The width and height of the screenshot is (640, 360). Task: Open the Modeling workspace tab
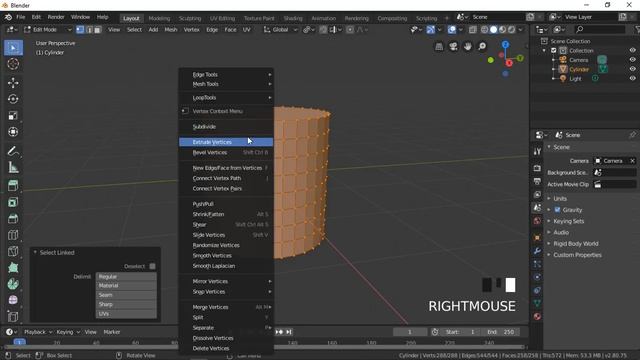coord(159,18)
